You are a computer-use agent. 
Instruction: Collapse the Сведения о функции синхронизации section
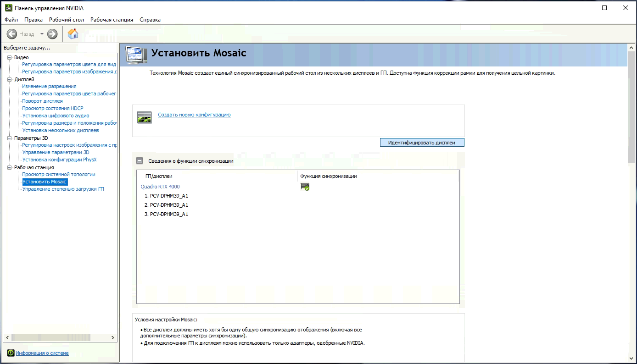[x=140, y=161]
